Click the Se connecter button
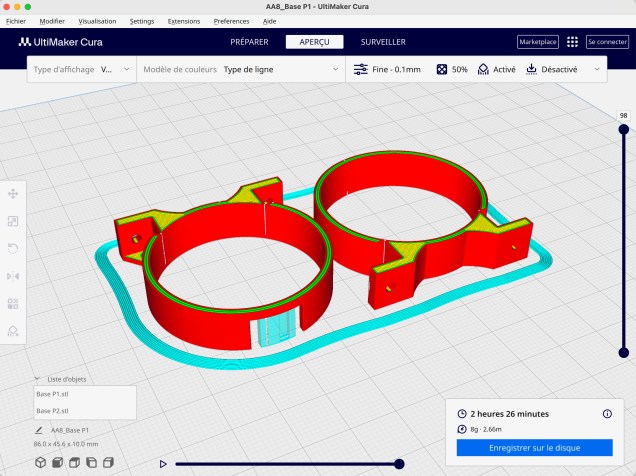The height and width of the screenshot is (476, 636). click(x=606, y=42)
